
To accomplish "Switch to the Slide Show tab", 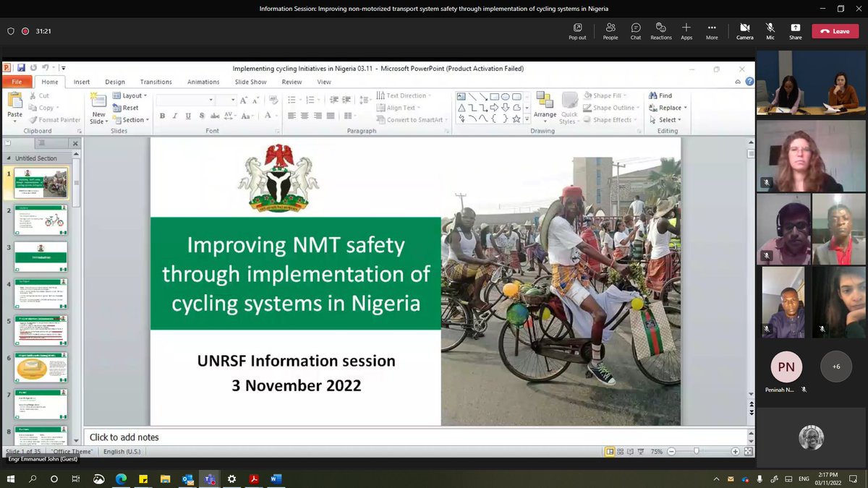I will pos(251,82).
